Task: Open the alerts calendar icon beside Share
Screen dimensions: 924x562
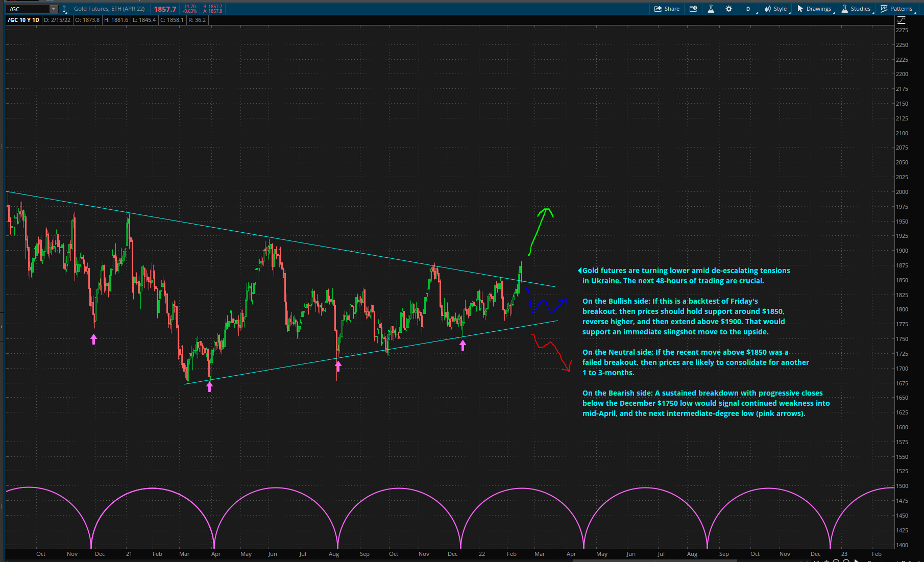Action: (x=693, y=9)
